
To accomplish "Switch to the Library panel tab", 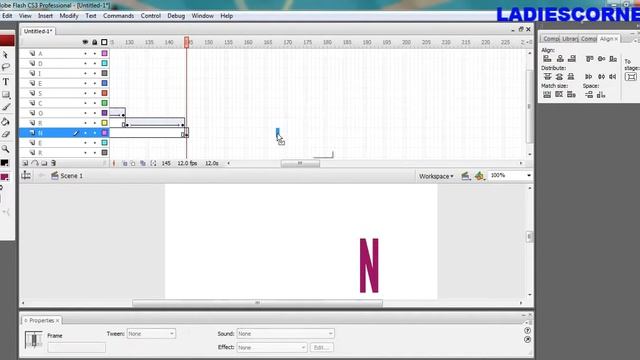I will coord(569,39).
